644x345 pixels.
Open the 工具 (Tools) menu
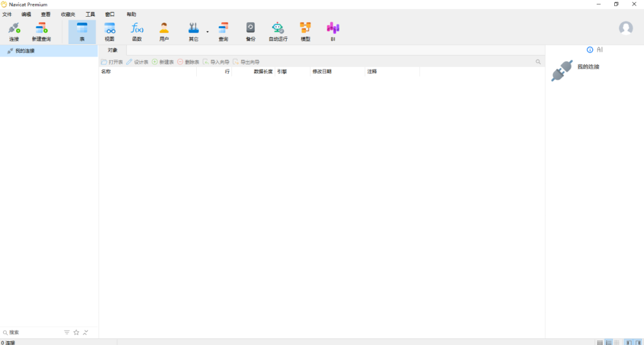pos(90,14)
